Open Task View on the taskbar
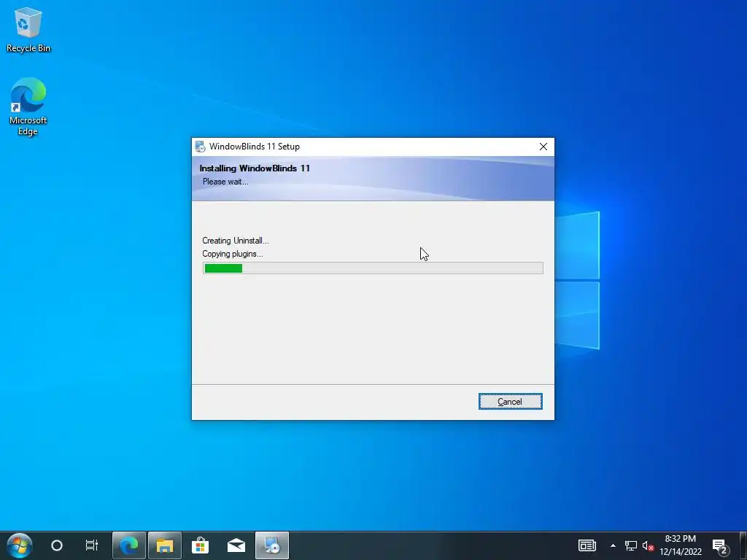 91,545
